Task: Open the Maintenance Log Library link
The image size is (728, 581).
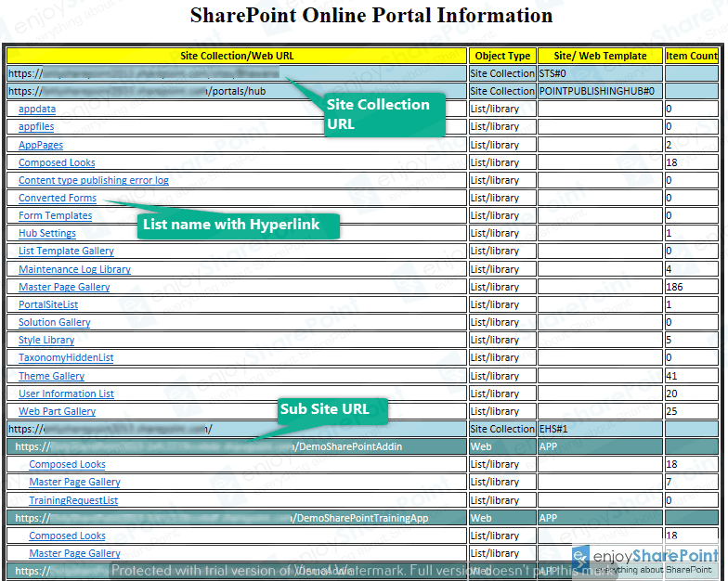Action: tap(74, 269)
